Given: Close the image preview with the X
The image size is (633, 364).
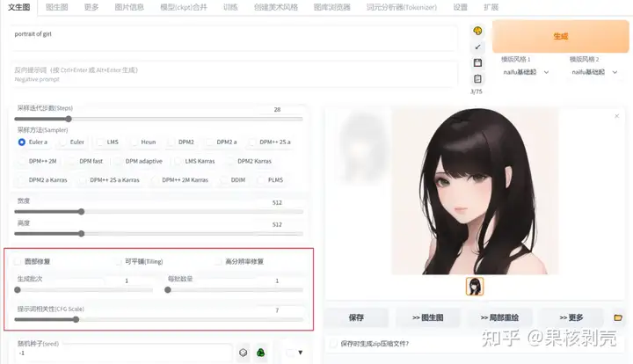Looking at the screenshot, I should pyautogui.click(x=617, y=116).
